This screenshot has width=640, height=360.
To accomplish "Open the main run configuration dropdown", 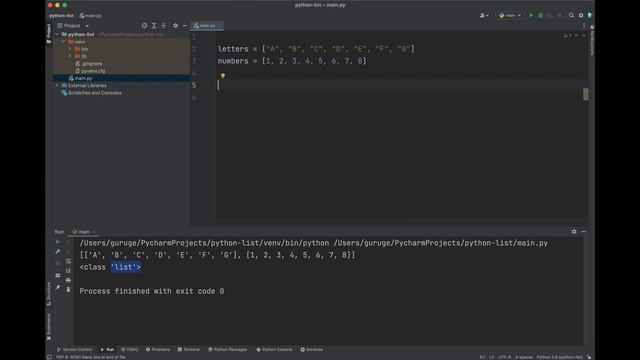I will click(x=510, y=16).
